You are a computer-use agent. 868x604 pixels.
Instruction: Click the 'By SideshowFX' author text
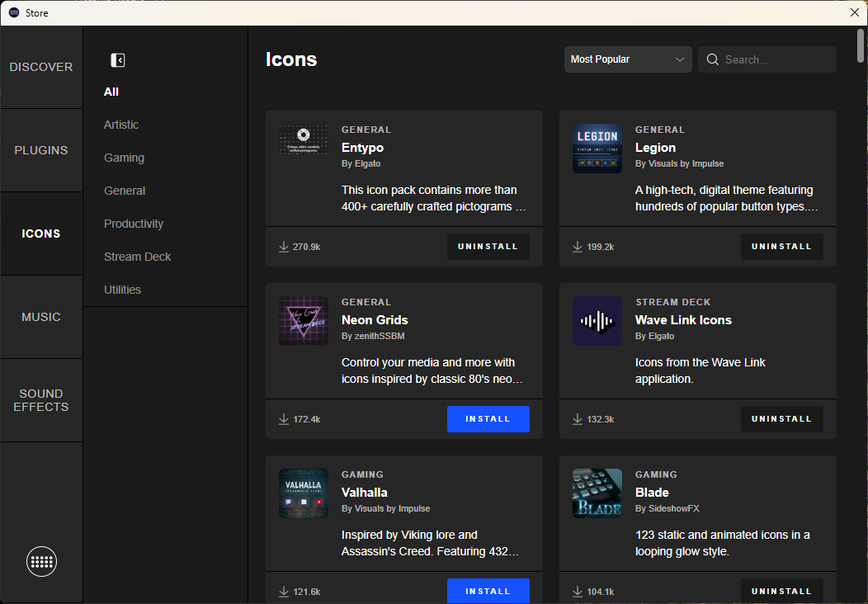coord(667,508)
